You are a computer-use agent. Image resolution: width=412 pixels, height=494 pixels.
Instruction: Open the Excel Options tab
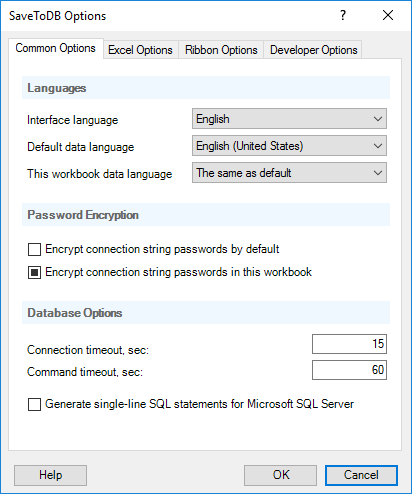140,50
